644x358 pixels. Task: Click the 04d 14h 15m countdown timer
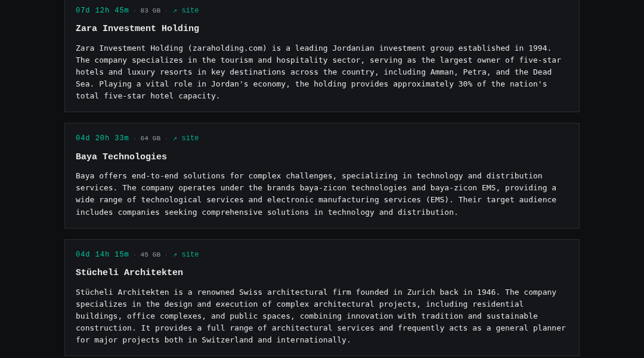click(x=102, y=254)
